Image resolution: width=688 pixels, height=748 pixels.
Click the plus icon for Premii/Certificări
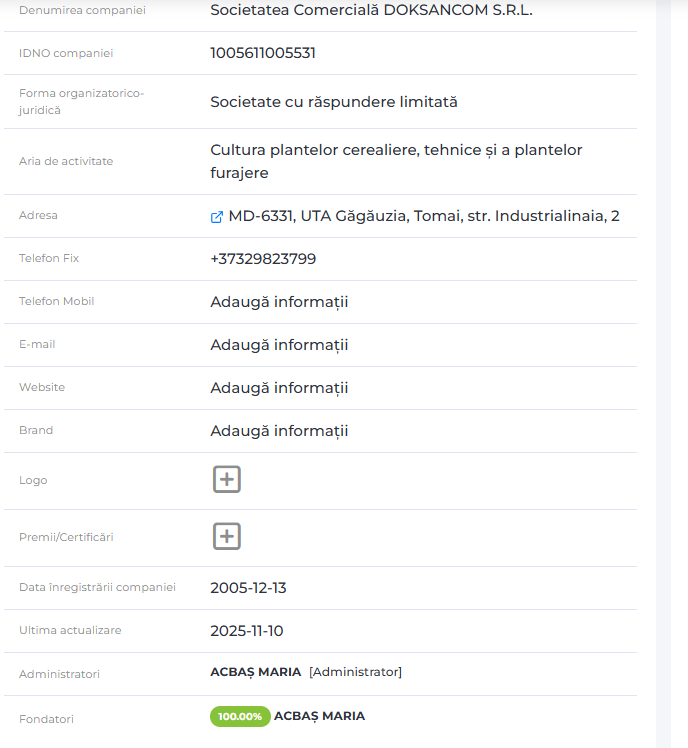pyautogui.click(x=227, y=537)
